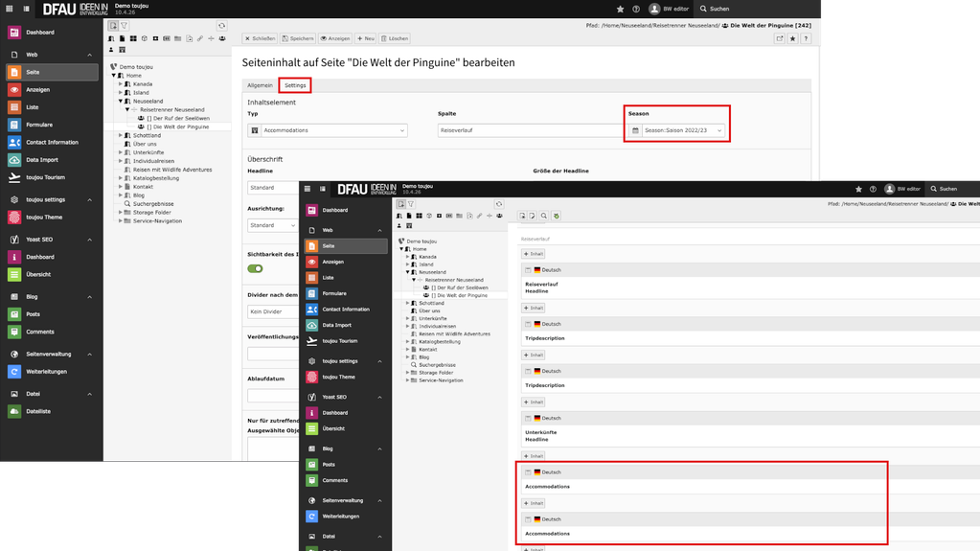Click the Schließen button
Image resolution: width=980 pixels, height=551 pixels.
coord(260,38)
